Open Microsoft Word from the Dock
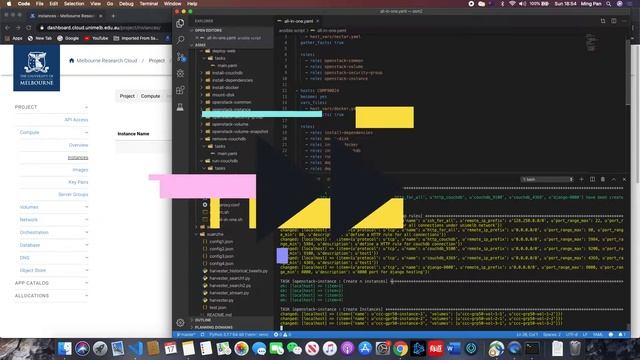The width and height of the screenshot is (640, 360). [453, 349]
